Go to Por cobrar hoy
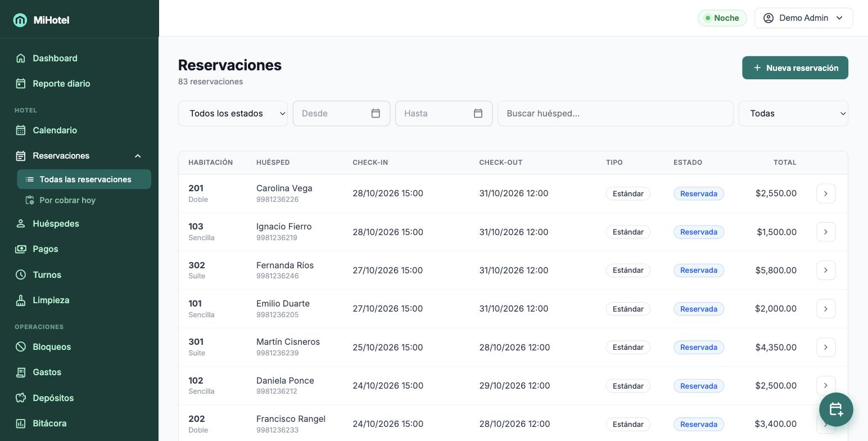 pos(84,200)
